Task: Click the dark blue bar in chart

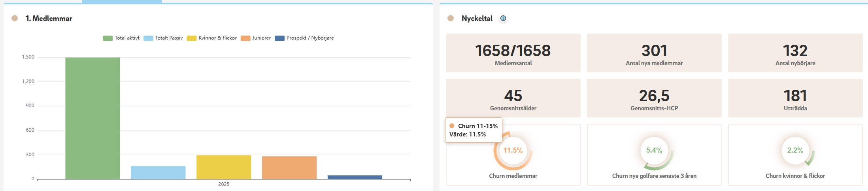Action: [355, 177]
